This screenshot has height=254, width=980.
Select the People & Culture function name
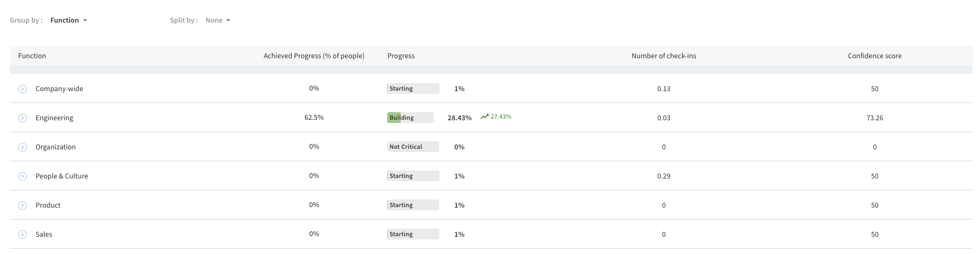pos(62,176)
